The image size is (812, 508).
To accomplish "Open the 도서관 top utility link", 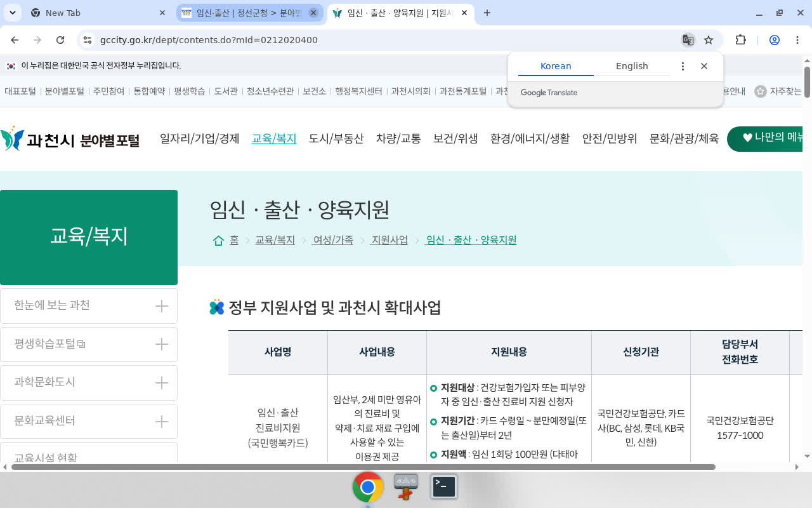I will [x=226, y=91].
